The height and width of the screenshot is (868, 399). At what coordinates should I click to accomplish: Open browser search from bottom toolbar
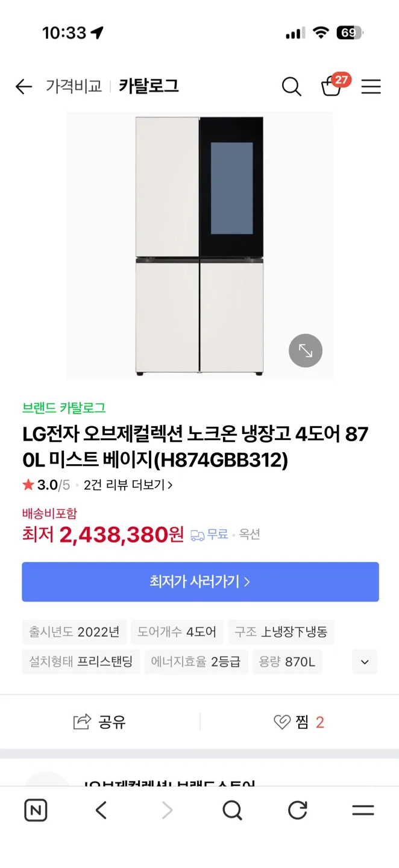(x=233, y=810)
